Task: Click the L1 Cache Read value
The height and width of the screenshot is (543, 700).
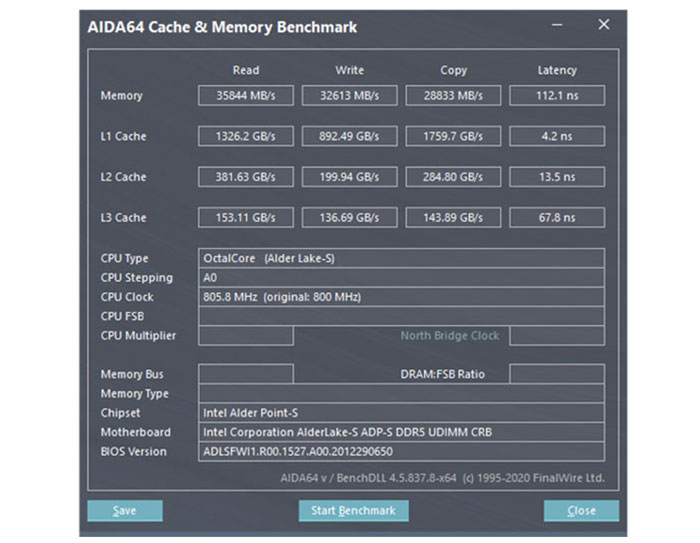Action: (x=245, y=136)
